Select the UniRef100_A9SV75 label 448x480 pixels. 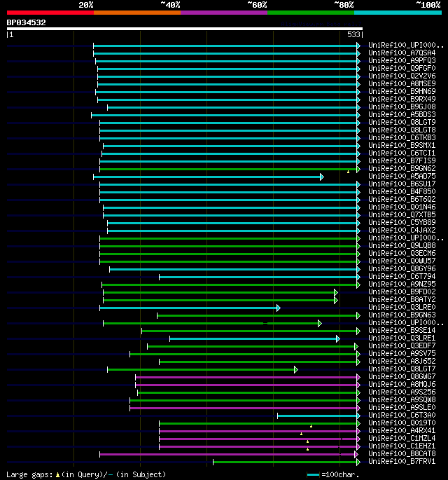402,353
